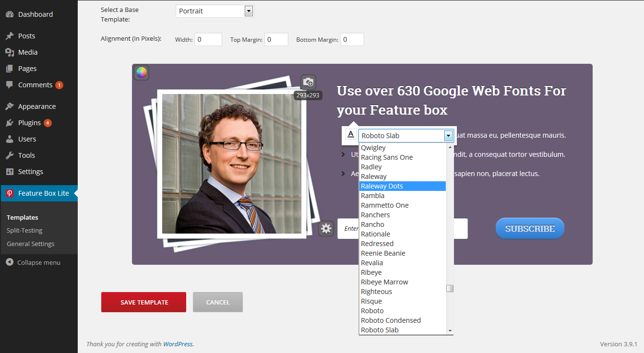
Task: Click the Feature Box Lite Pinterest icon
Action: [10, 193]
